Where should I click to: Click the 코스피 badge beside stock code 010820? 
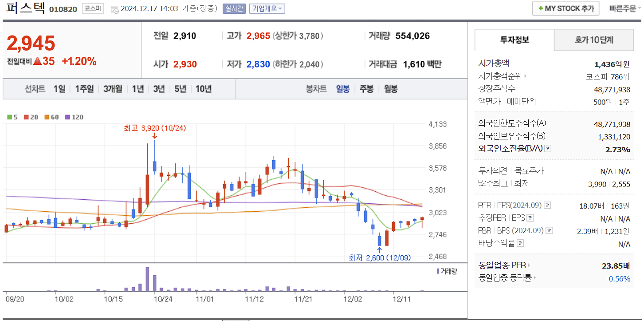point(92,9)
